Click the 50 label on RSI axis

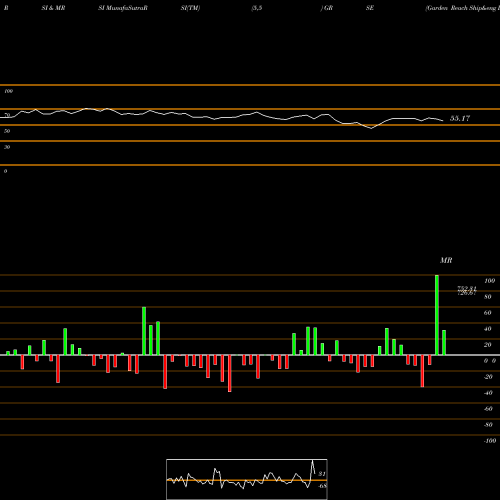coord(7,131)
